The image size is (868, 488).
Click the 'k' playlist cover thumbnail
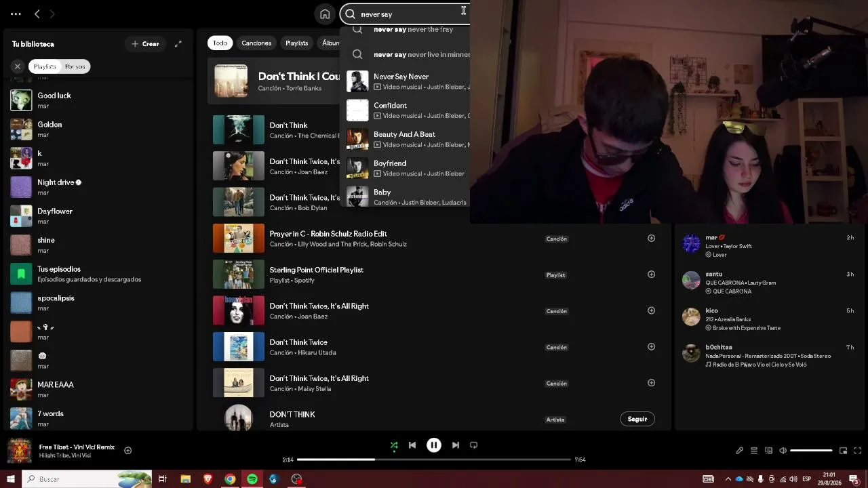[x=21, y=158]
